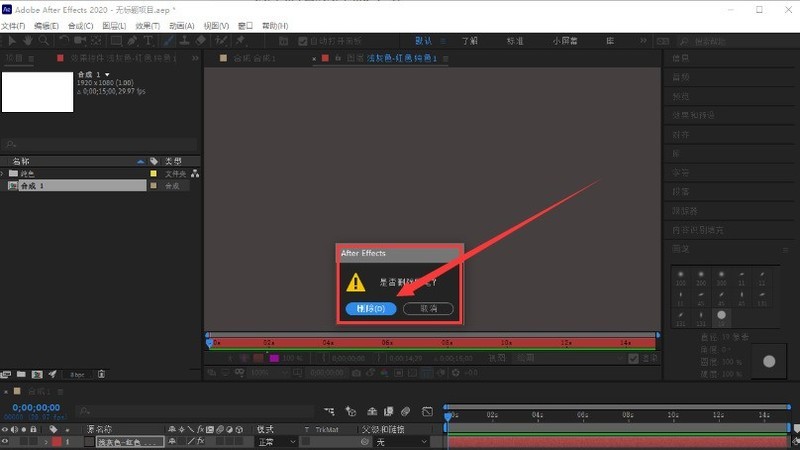Click the trash icon in the Project panel
Viewport: 800px width, 450px height.
tap(101, 374)
